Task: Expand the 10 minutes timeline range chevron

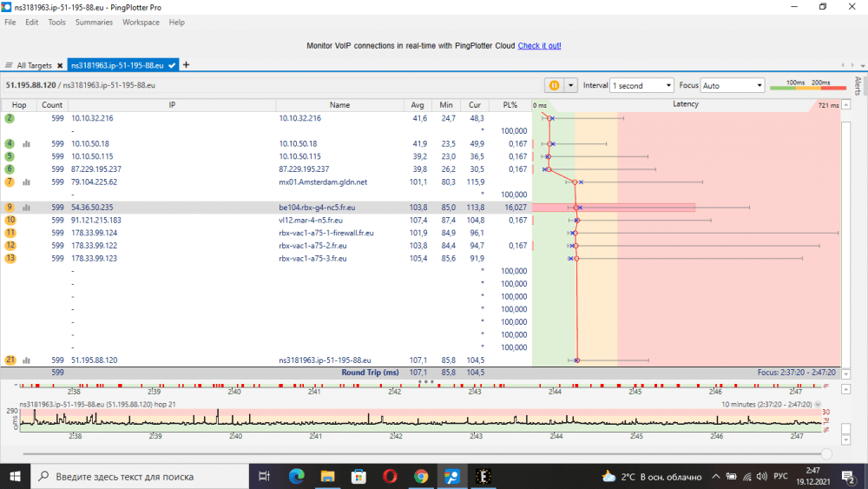Action: 818,405
